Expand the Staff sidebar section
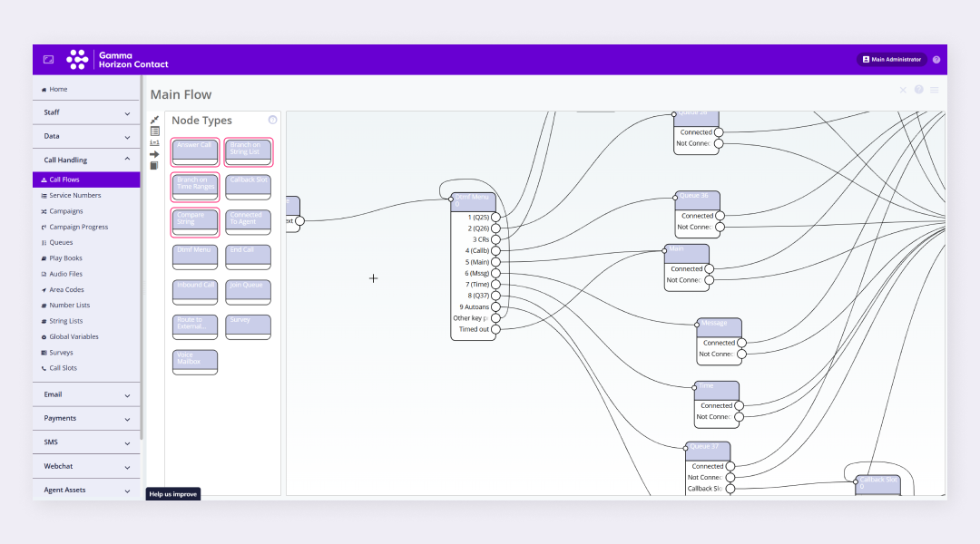 (x=86, y=112)
